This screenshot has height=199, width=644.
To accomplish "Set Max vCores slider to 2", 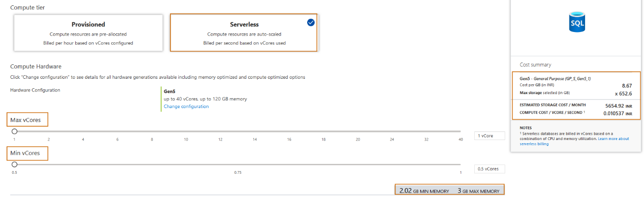I will 49,131.
